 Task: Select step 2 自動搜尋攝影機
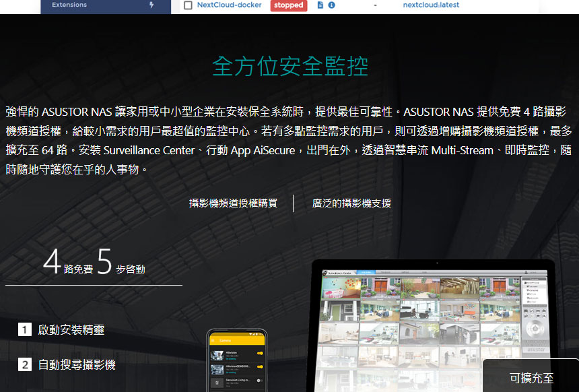coord(67,364)
